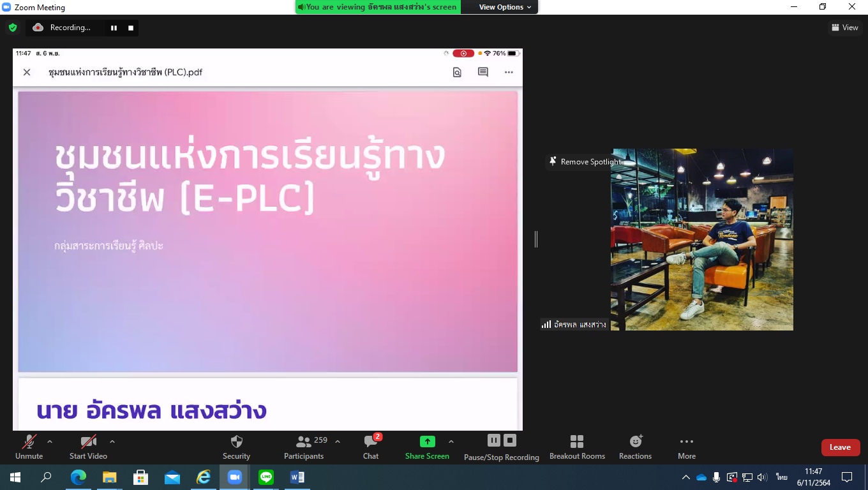Viewport: 868px width, 490px height.
Task: Click the slide title ชุมชนแห่งการเรียนรู้ทาง
Action: (250, 156)
